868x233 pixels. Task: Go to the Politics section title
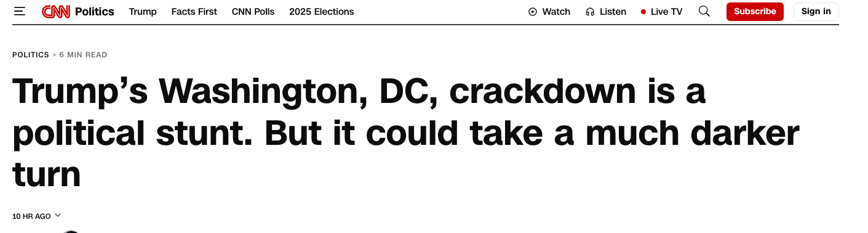(95, 11)
